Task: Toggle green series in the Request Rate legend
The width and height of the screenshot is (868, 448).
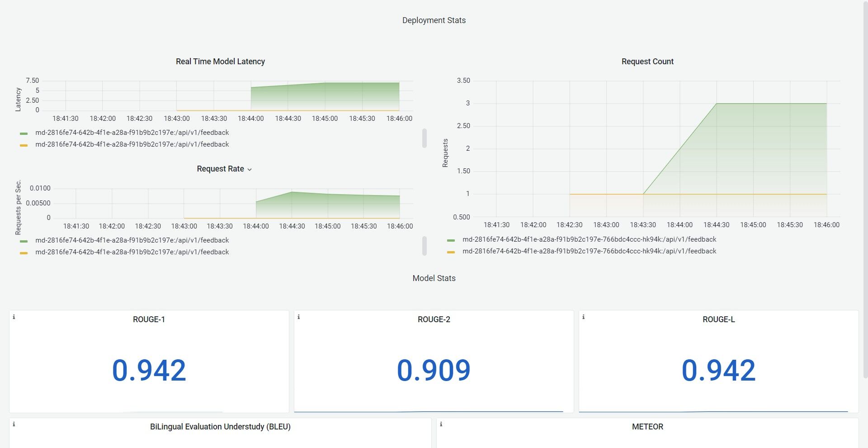Action: point(132,240)
